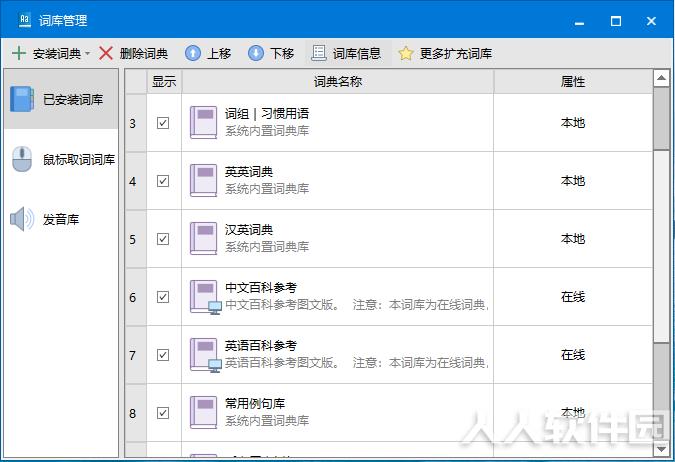Click the online book icon for 英语百科参考
675x462 pixels.
click(x=205, y=355)
